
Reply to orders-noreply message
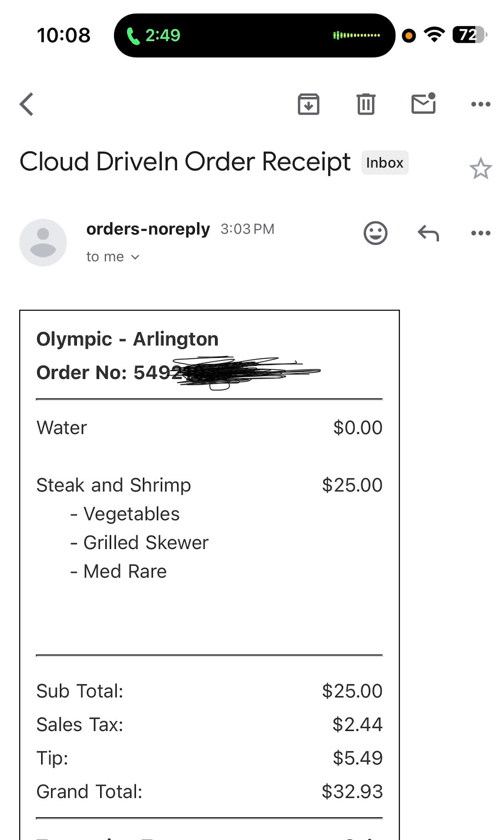(x=428, y=233)
